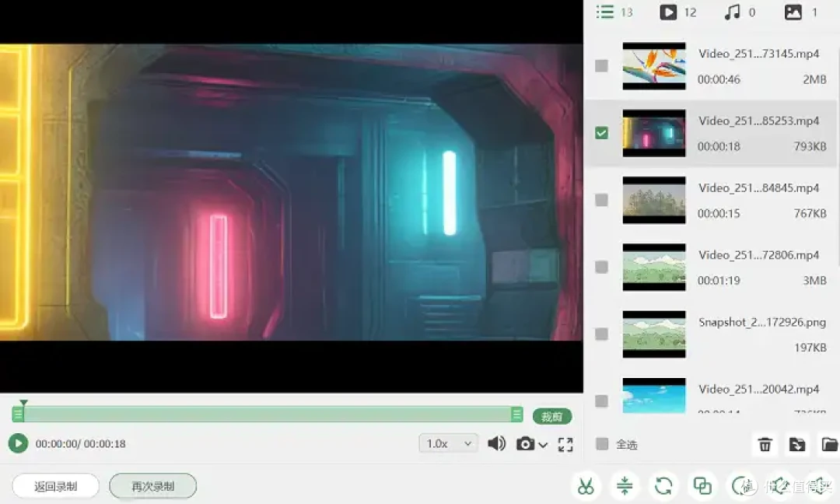Open the 1.0x playback speed dropdown
The width and height of the screenshot is (840, 504).
(x=449, y=443)
